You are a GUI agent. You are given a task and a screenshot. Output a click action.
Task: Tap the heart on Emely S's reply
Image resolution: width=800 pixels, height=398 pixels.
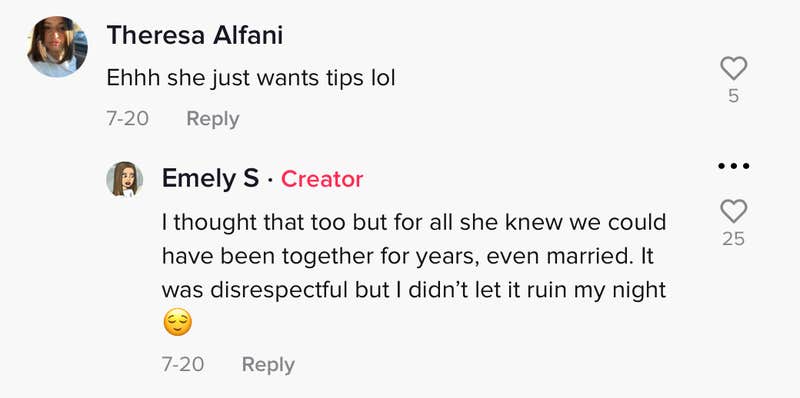[733, 211]
